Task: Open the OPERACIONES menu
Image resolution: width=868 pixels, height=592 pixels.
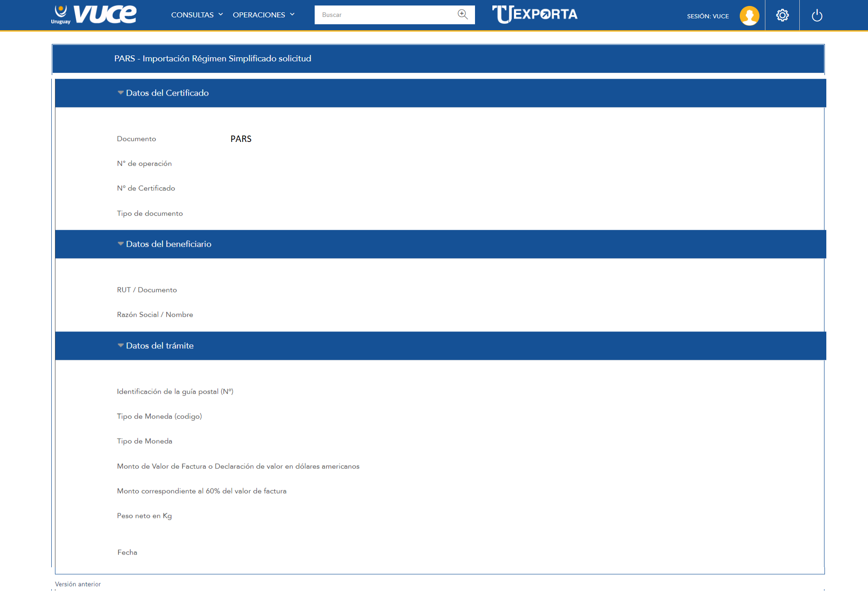Action: (259, 15)
